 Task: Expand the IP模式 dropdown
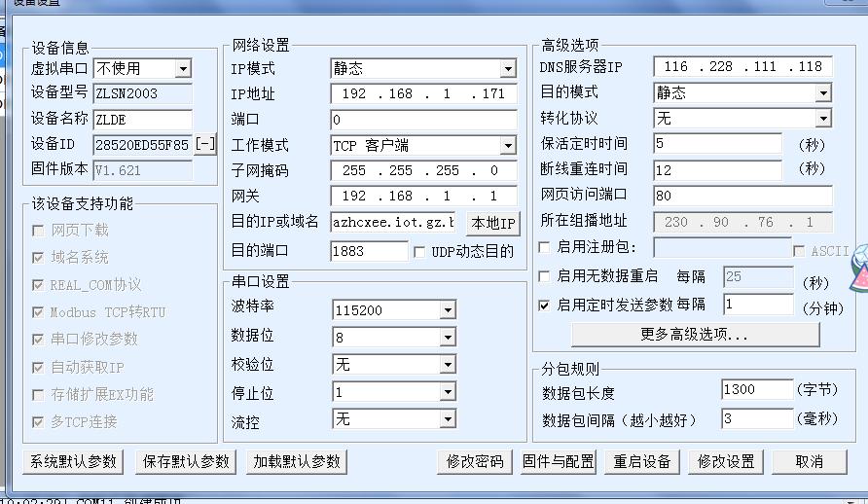pos(507,69)
